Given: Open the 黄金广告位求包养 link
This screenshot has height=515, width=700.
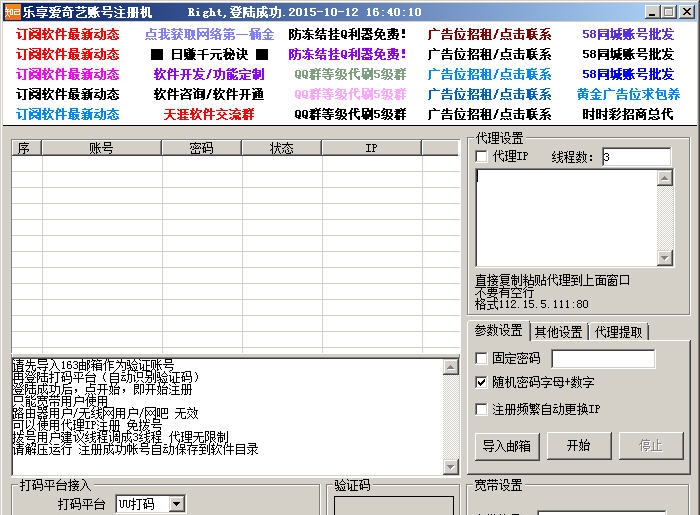Looking at the screenshot, I should pyautogui.click(x=628, y=94).
